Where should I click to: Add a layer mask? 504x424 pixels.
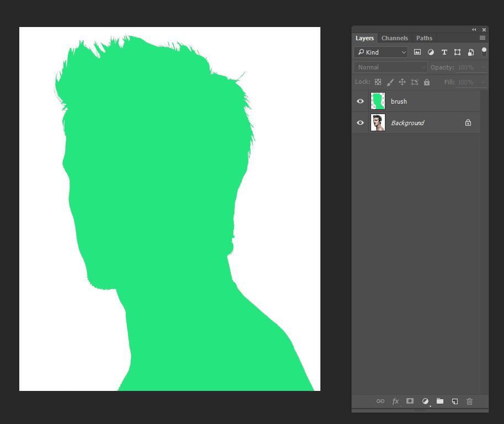[x=410, y=401]
